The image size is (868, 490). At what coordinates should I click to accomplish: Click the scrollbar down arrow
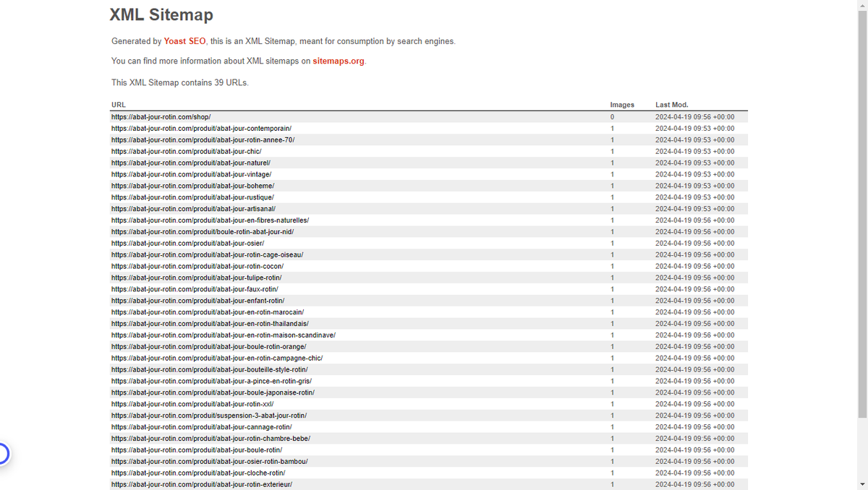click(862, 483)
